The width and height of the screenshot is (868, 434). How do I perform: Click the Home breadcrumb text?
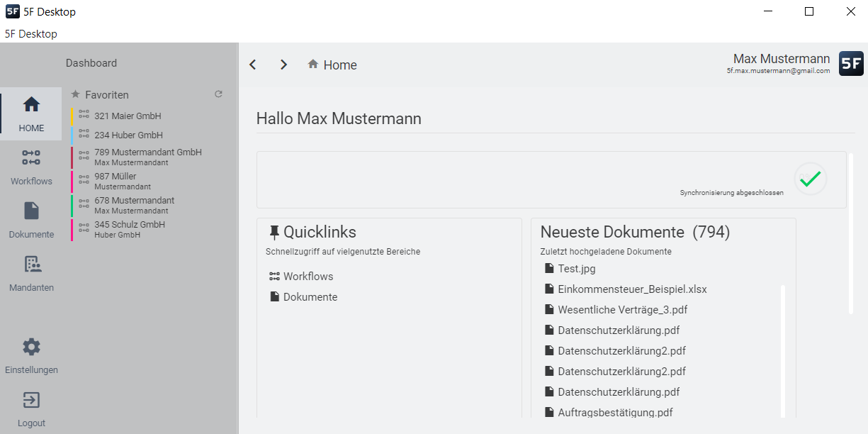pos(340,65)
